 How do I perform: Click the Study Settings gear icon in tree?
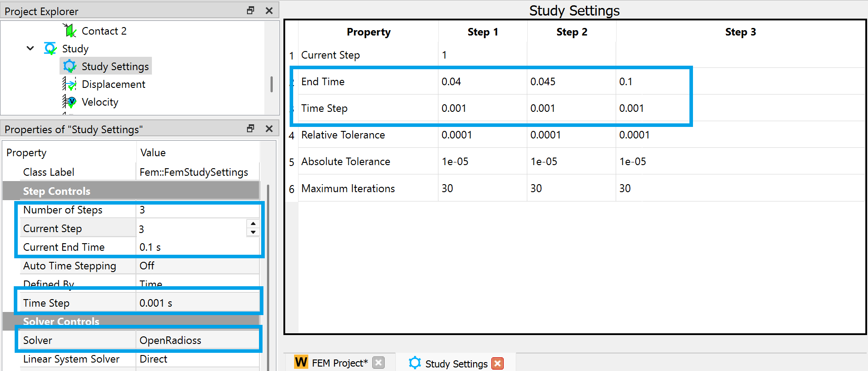tap(70, 66)
